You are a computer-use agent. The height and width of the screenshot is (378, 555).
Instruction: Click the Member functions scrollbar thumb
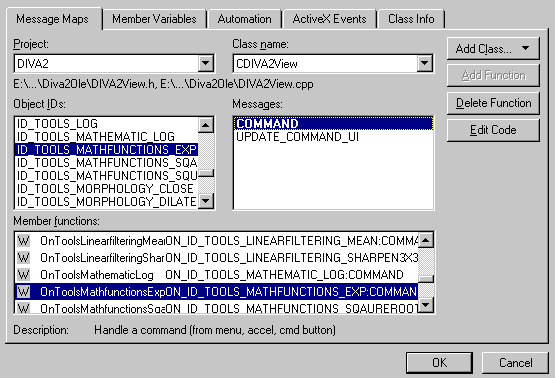coord(426,279)
